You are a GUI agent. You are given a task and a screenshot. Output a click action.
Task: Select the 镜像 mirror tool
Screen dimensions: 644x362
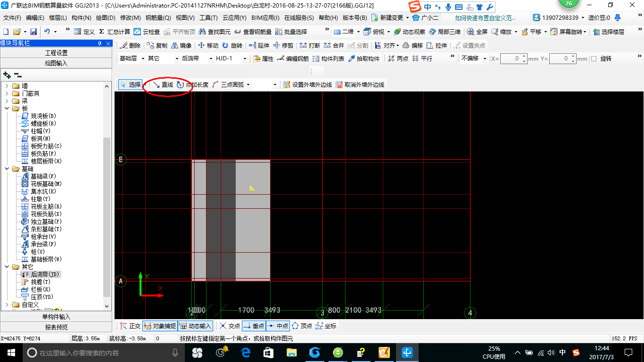coord(182,45)
